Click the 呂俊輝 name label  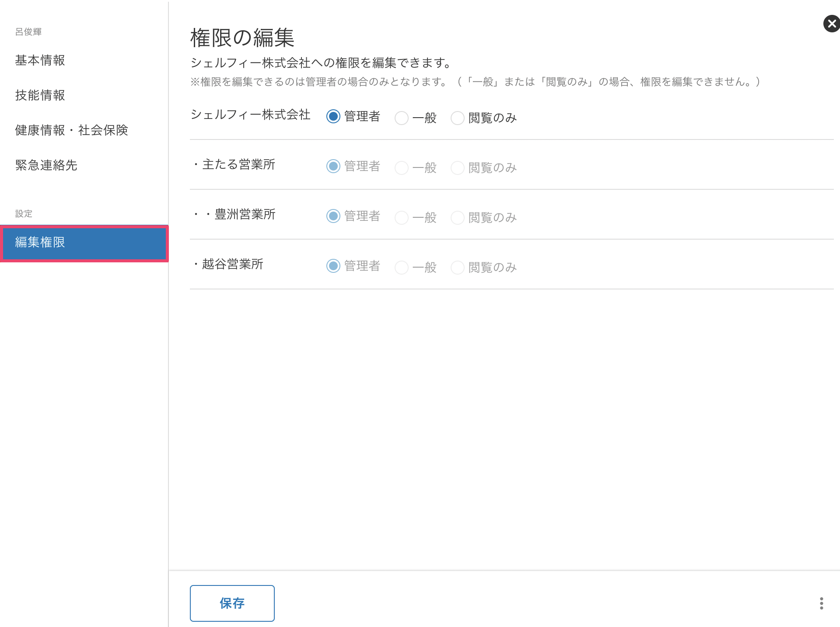pos(28,32)
